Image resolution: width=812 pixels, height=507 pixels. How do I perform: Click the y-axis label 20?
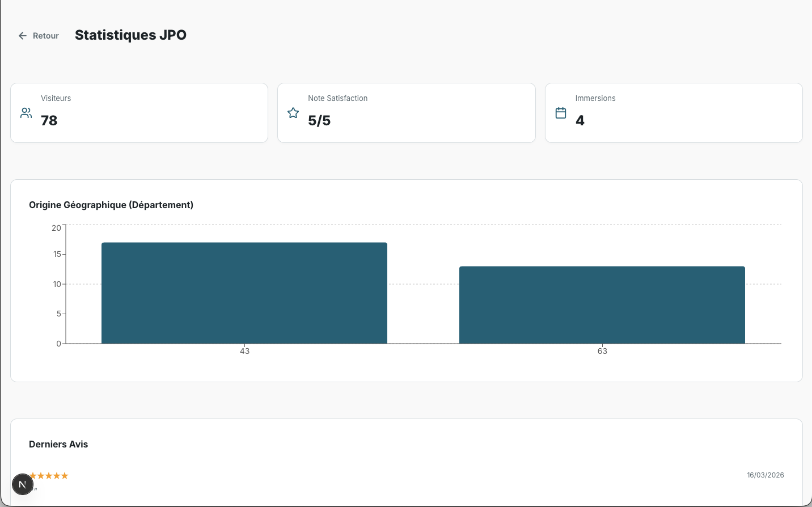point(56,228)
